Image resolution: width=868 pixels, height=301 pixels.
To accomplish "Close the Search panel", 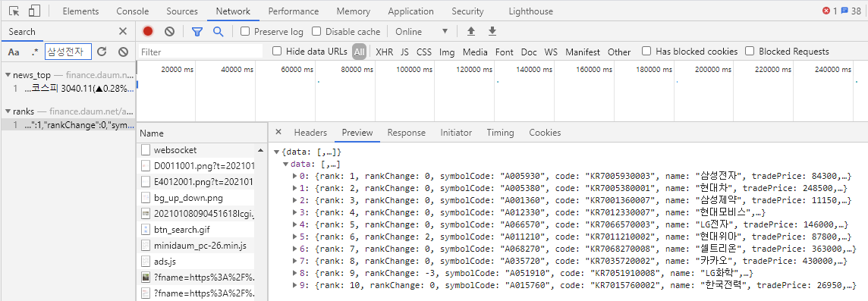I will [x=123, y=32].
